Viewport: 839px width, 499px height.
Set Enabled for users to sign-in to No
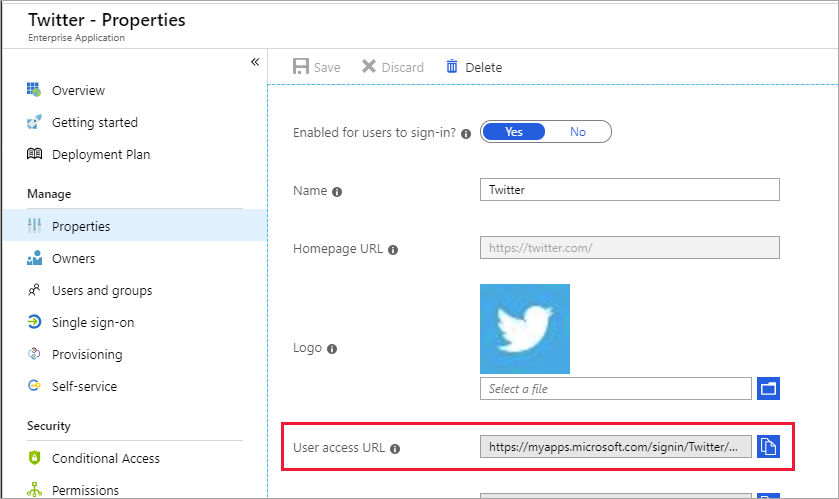coord(578,132)
